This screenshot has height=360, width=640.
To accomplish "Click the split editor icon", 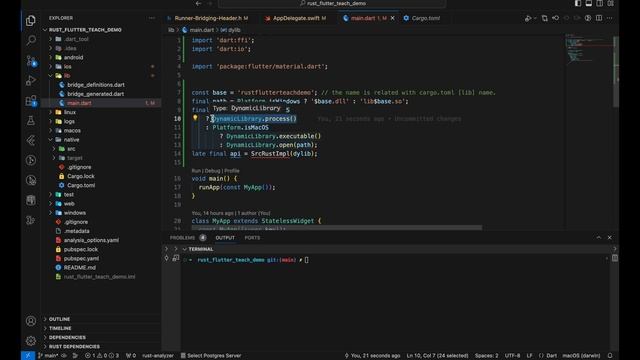I will 599,18.
